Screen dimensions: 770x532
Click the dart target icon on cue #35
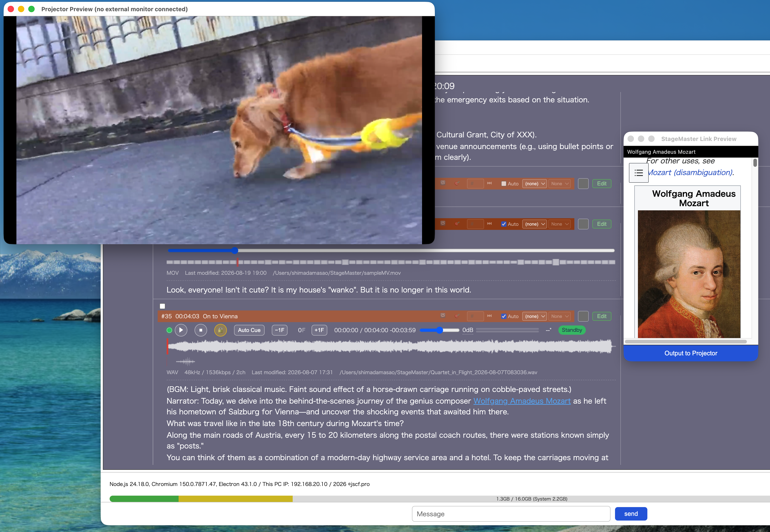click(457, 316)
